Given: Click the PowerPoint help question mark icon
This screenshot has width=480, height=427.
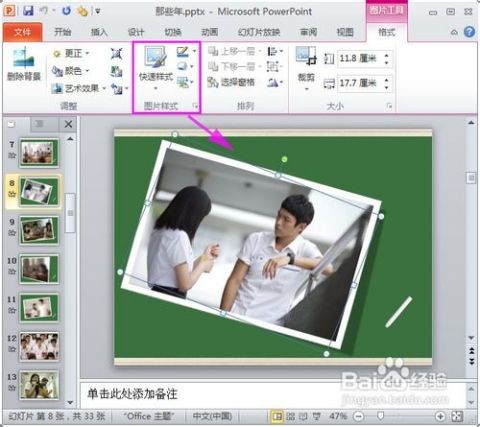Looking at the screenshot, I should [x=469, y=32].
